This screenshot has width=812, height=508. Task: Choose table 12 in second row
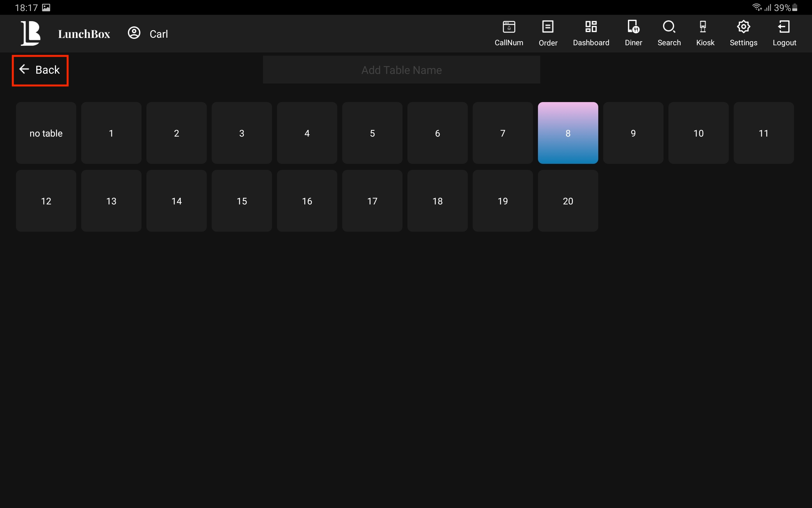pyautogui.click(x=46, y=201)
